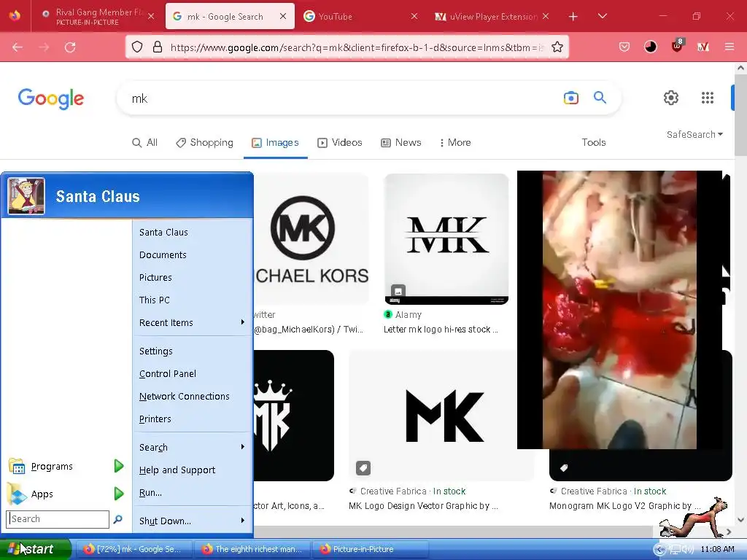Viewport: 747px width, 560px height.
Task: Expand the Recent Items submenu
Action: point(192,323)
